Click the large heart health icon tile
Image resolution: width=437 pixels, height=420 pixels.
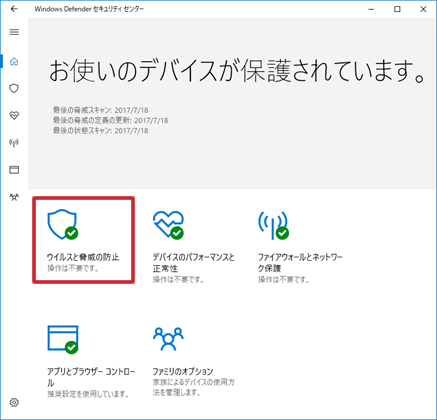tap(168, 225)
